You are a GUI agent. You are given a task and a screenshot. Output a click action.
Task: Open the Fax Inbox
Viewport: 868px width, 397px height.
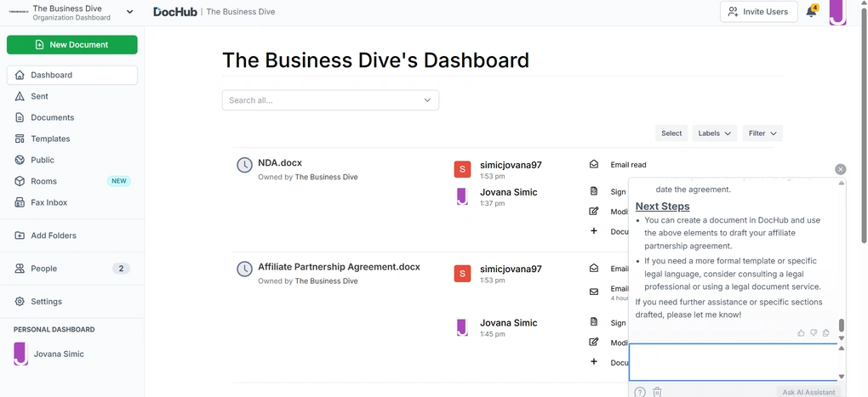[x=49, y=202]
